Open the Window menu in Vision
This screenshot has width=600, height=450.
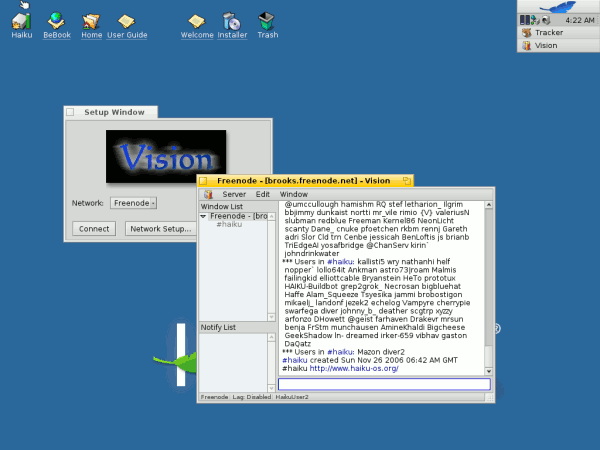(294, 194)
